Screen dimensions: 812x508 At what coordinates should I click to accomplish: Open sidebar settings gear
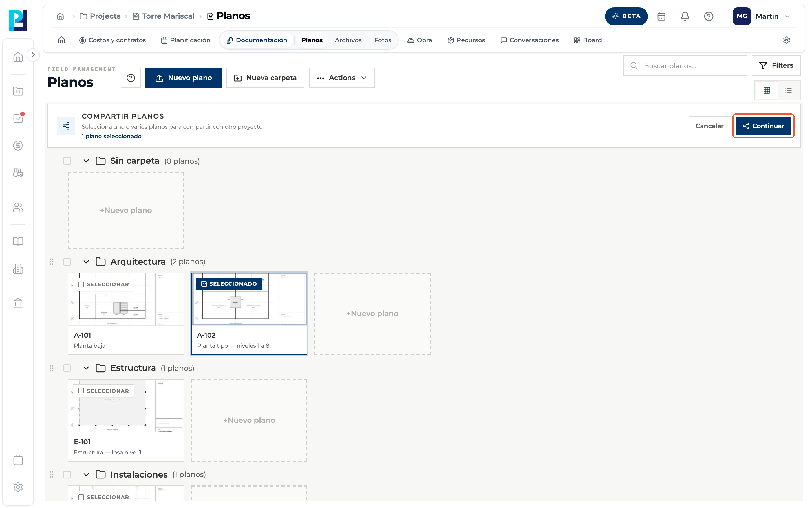pyautogui.click(x=18, y=487)
